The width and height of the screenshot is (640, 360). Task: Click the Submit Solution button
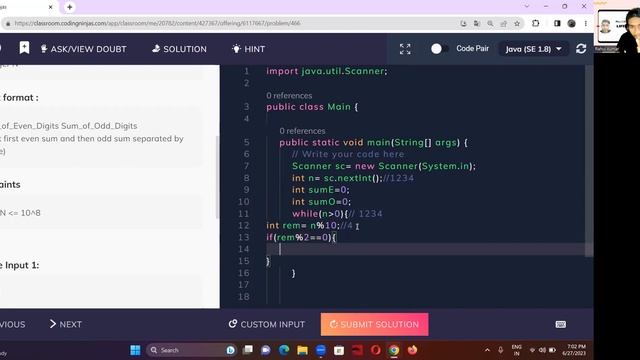[x=374, y=324]
